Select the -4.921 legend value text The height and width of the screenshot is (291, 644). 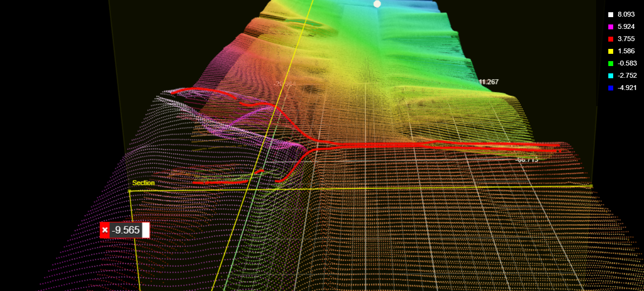click(627, 88)
